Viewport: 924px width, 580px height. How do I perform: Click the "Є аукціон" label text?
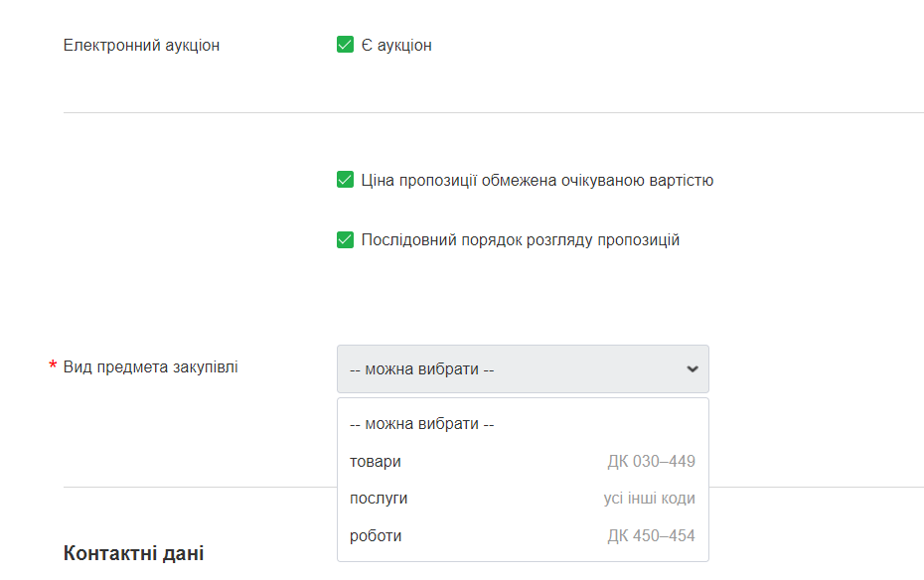[x=396, y=46]
